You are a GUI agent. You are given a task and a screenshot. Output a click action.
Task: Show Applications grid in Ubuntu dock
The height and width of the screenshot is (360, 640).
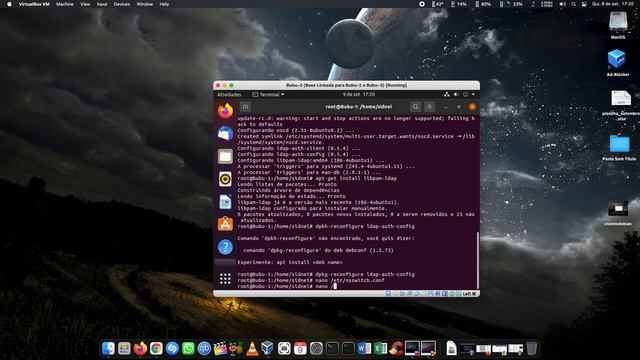click(x=225, y=279)
